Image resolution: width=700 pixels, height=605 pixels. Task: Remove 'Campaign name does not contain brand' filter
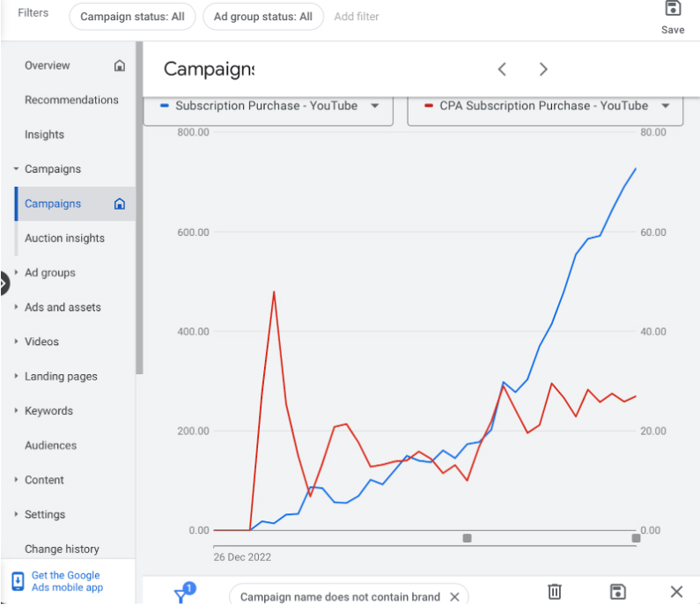pos(454,597)
